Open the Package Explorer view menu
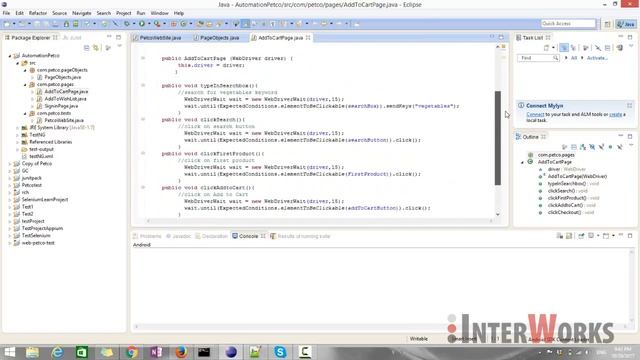This screenshot has width=640, height=360. [x=120, y=46]
